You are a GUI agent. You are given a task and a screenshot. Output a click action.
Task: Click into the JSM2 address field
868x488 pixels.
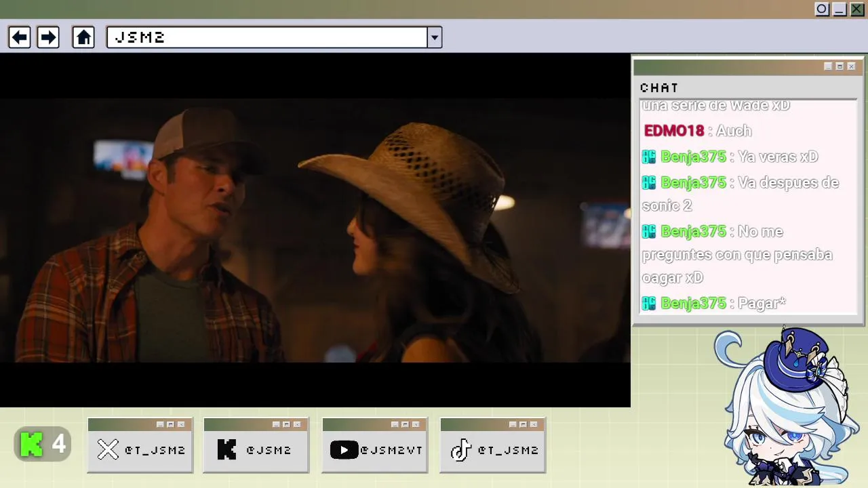coord(267,37)
